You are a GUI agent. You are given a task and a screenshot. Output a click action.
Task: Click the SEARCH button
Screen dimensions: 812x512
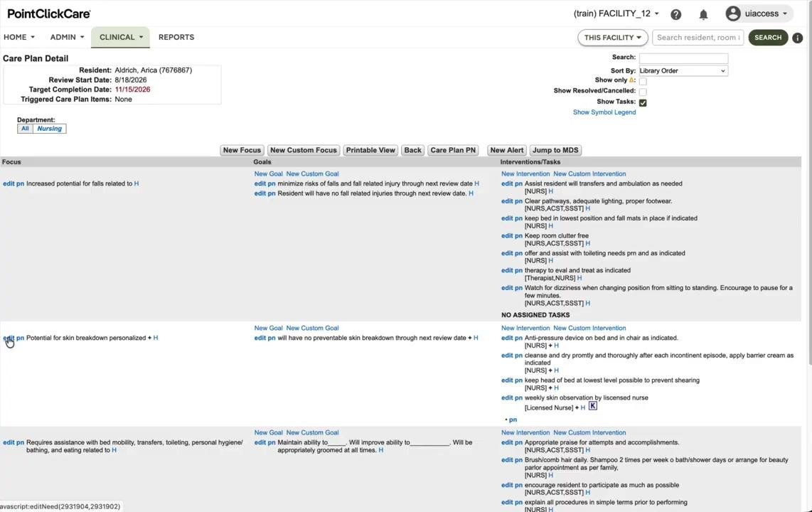pos(768,38)
